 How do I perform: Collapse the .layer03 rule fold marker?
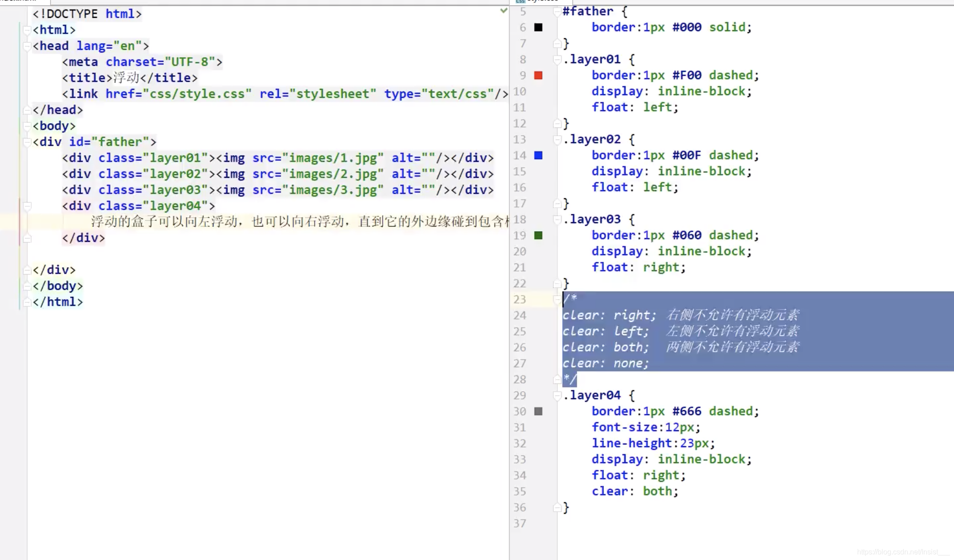click(557, 220)
